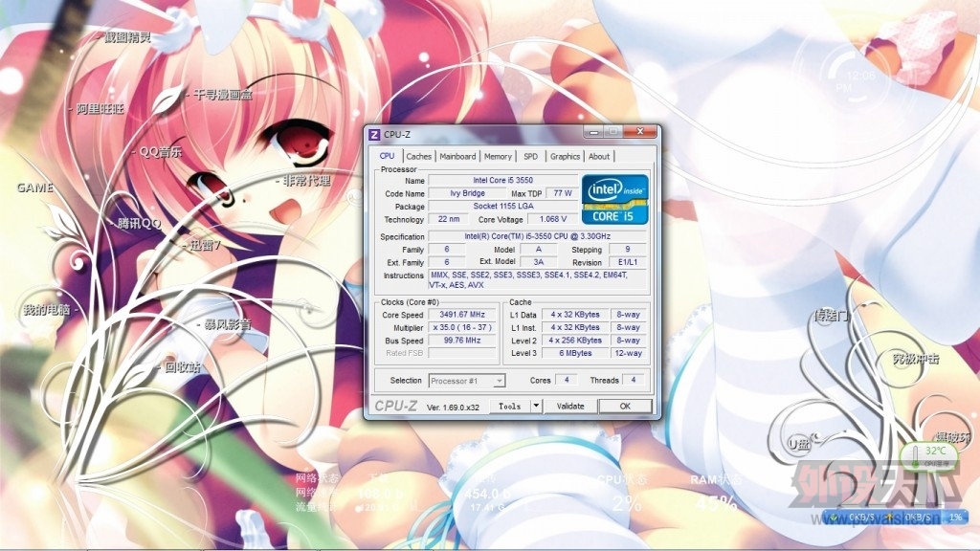Open 千寻漫画盒 desktop shortcut
This screenshot has height=551, width=980.
pos(222,95)
